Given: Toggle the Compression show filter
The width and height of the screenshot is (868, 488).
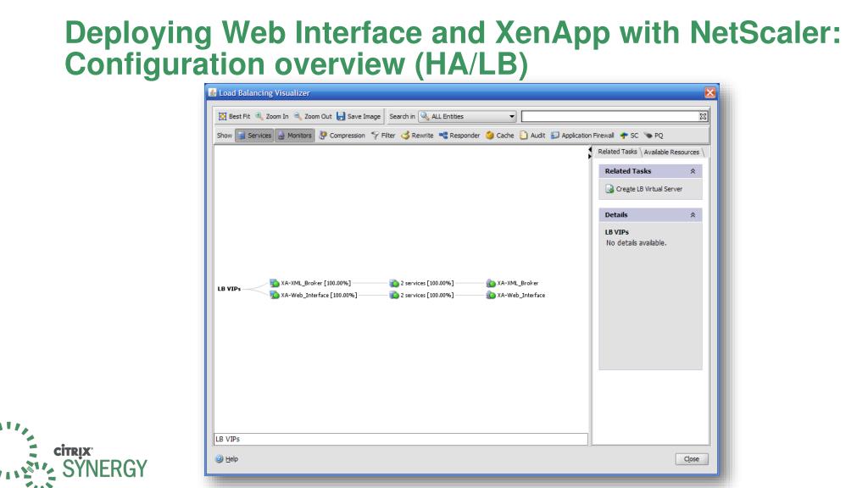Looking at the screenshot, I should pyautogui.click(x=342, y=136).
